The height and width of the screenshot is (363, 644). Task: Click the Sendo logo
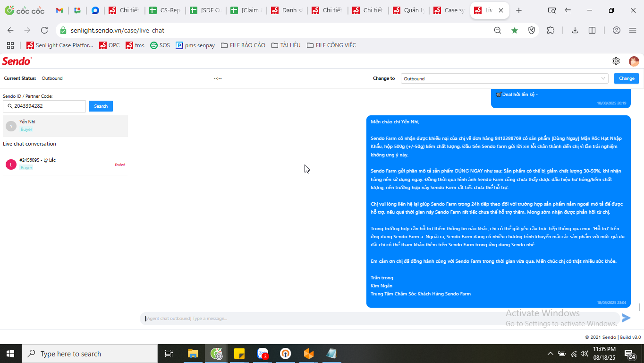tap(17, 61)
